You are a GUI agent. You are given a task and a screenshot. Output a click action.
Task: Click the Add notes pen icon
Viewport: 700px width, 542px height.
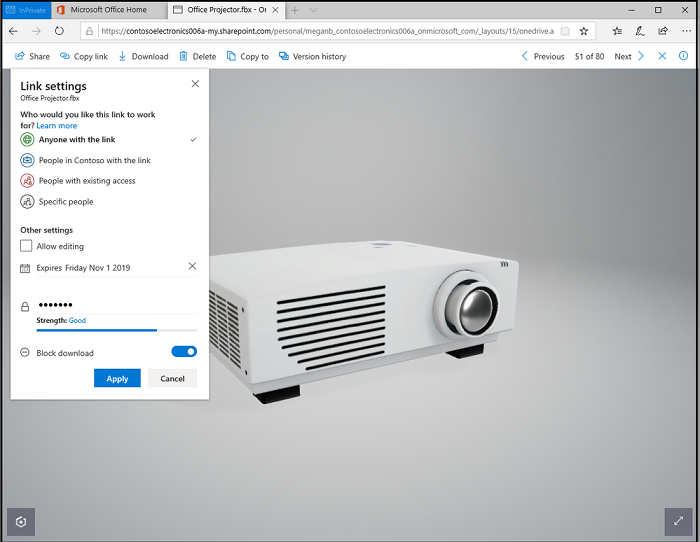(x=640, y=31)
